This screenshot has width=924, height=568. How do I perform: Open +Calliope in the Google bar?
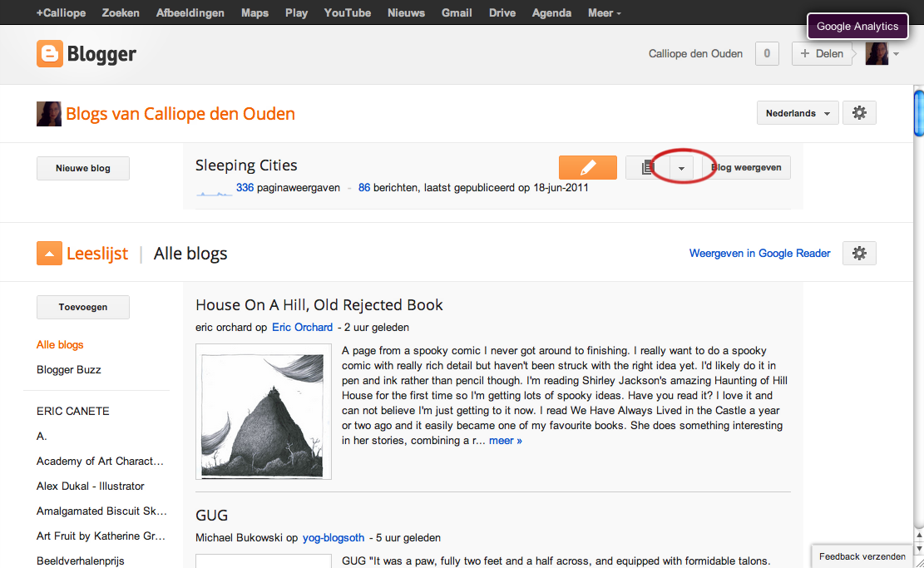pos(61,13)
